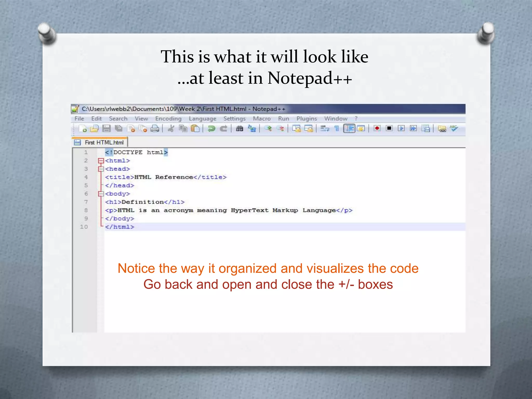Click the Print icon in toolbar
The image size is (532, 399).
pyautogui.click(x=155, y=128)
